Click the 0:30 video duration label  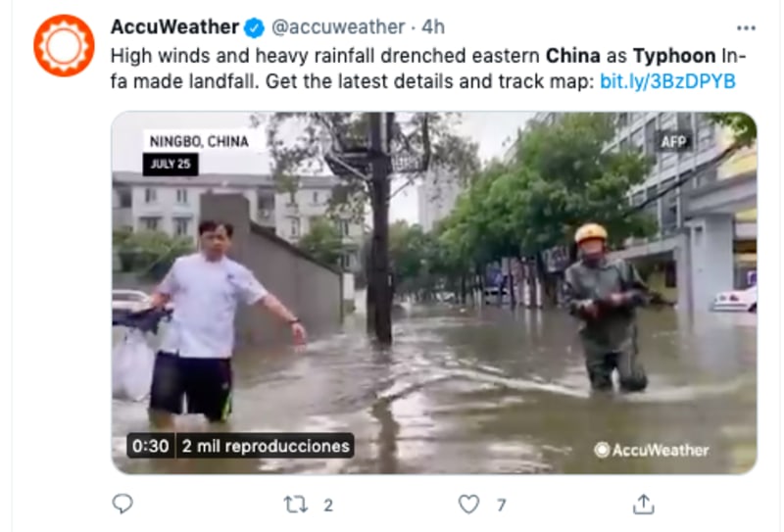151,446
